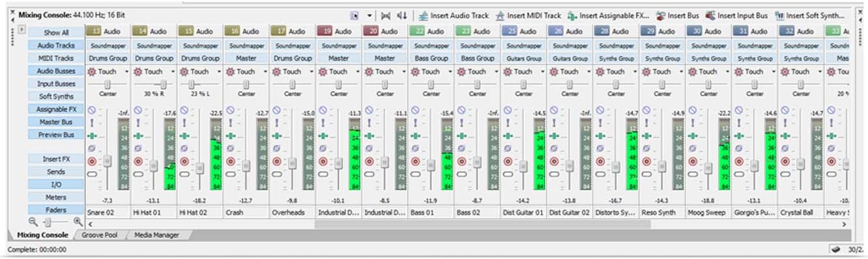
Task: Toggle the Assignable FX view filter
Action: click(x=56, y=109)
